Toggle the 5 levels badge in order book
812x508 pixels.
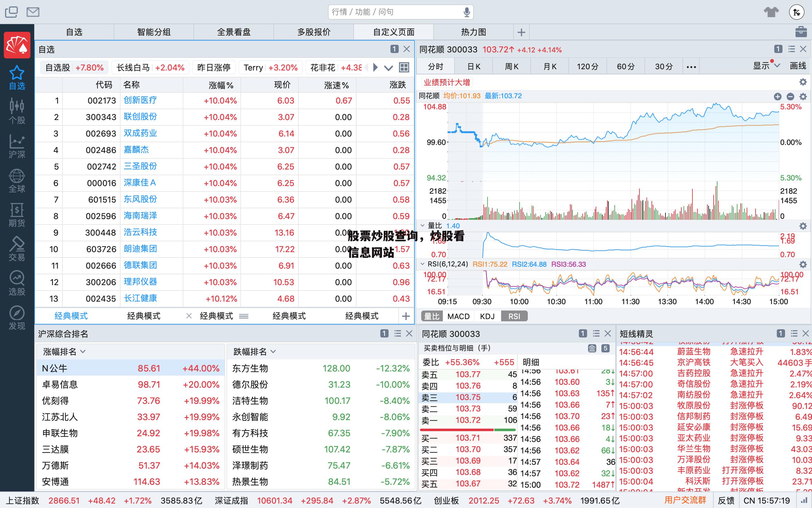(605, 348)
